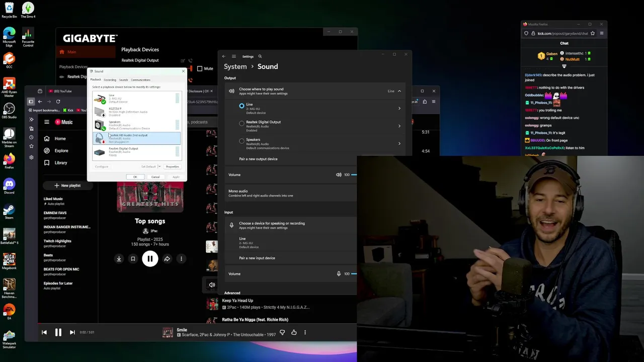644x362 pixels.
Task: Switch to Communications tab in Sound dialog
Action: tap(140, 80)
